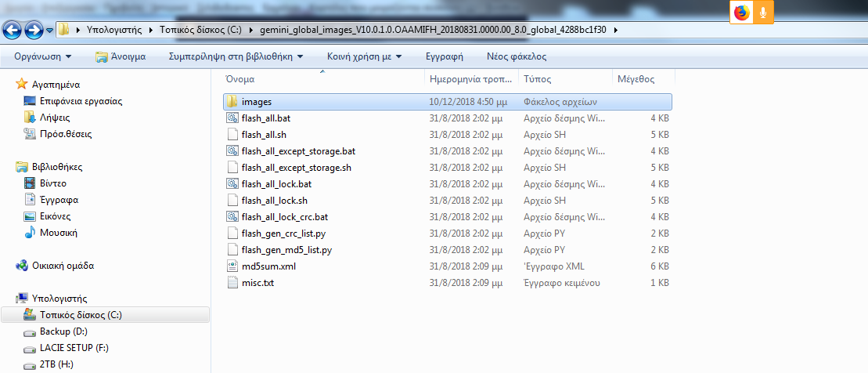Select the md5sum.xml file icon
This screenshot has width=868, height=373.
(232, 266)
